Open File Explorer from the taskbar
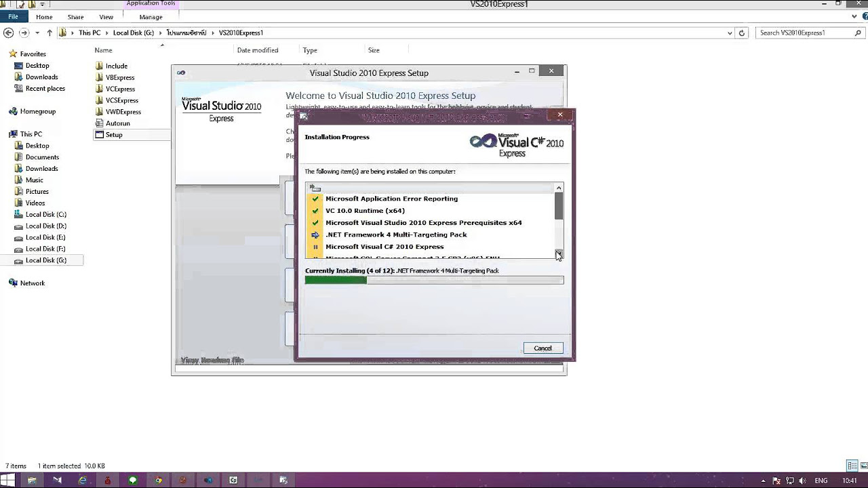Image resolution: width=868 pixels, height=488 pixels. (x=32, y=481)
